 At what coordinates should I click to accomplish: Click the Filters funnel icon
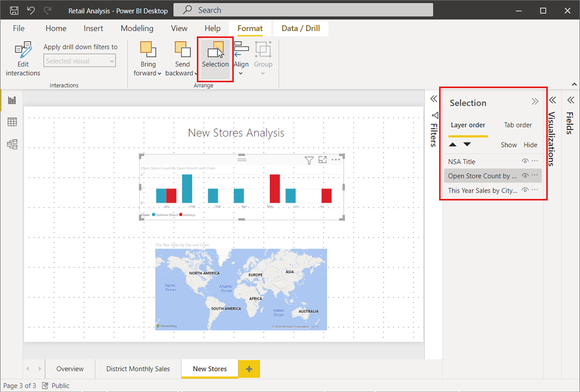[x=435, y=115]
